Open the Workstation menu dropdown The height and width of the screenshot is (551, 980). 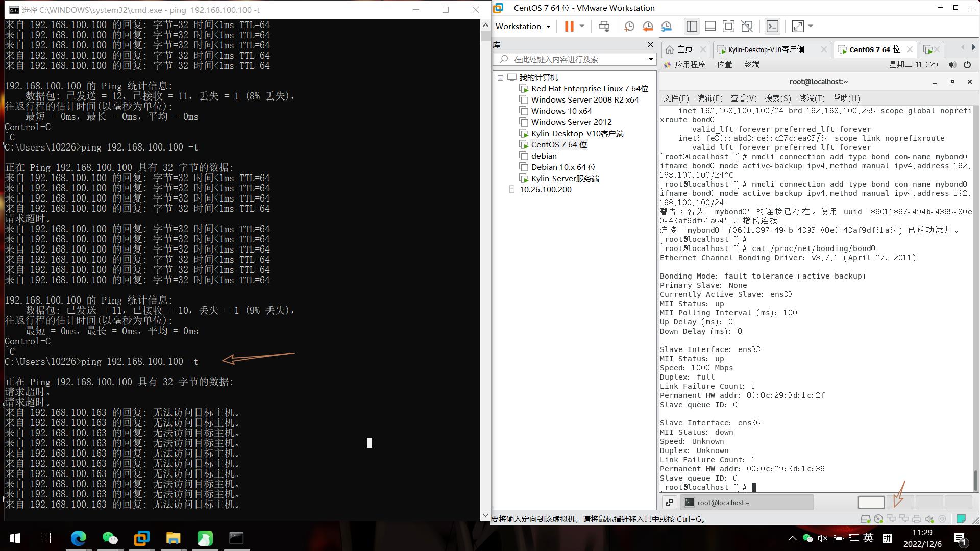pyautogui.click(x=523, y=27)
